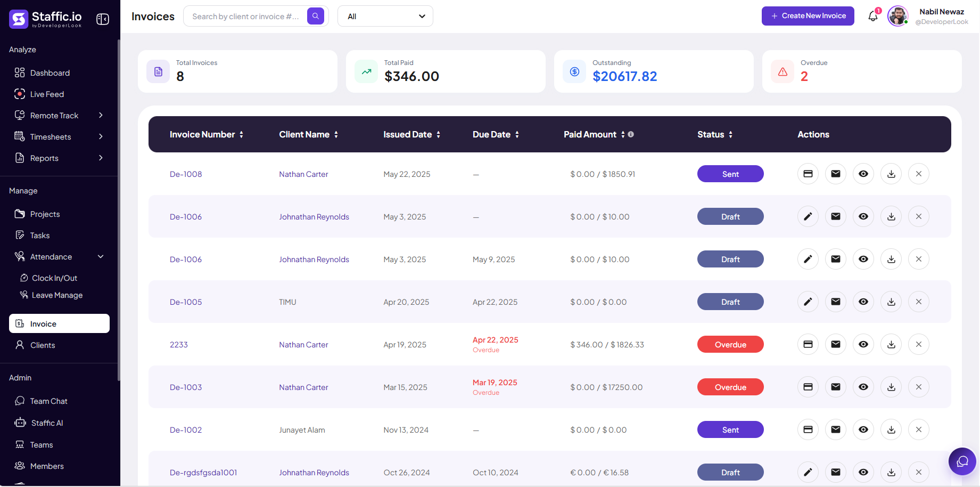980x487 pixels.
Task: Open client Junayet Alam
Action: (302, 429)
